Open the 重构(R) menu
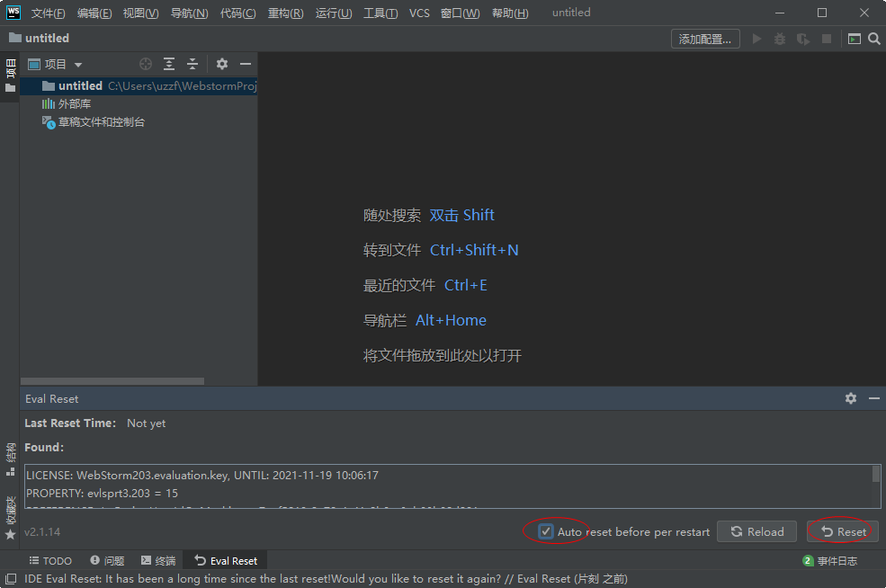This screenshot has width=886, height=588. click(285, 13)
